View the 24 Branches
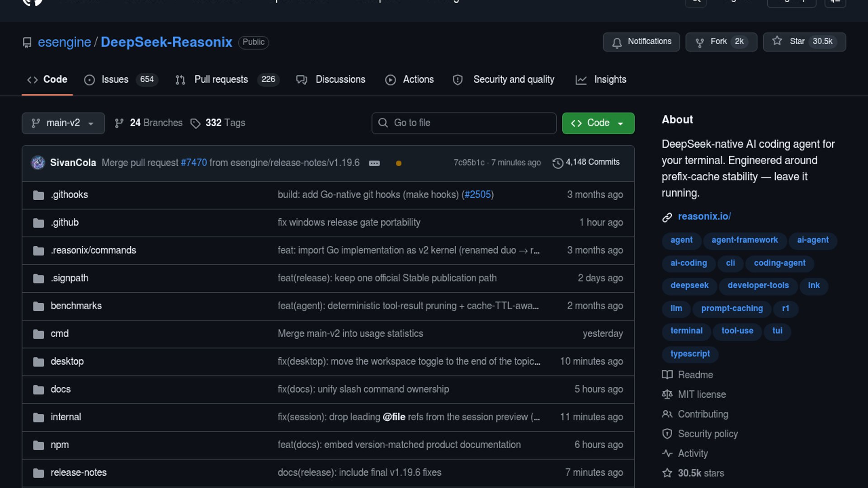This screenshot has width=868, height=488. [148, 123]
